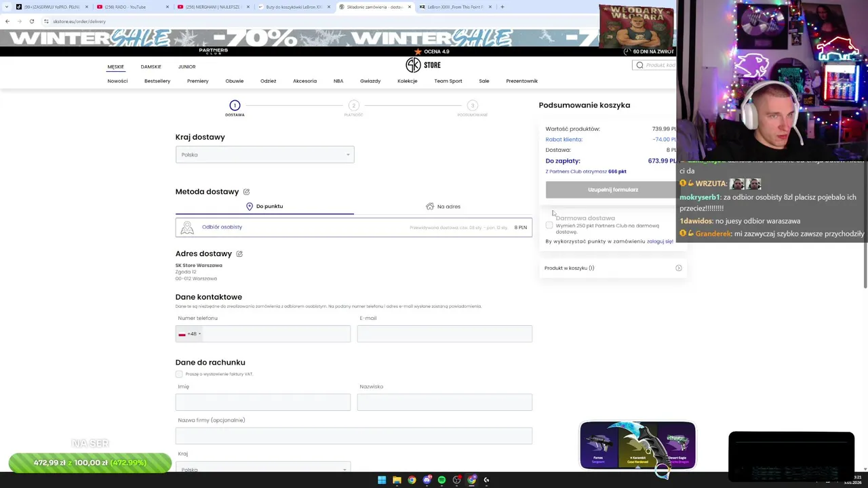This screenshot has height=488, width=868.
Task: Open the Prezentownik menu
Action: coord(521,81)
